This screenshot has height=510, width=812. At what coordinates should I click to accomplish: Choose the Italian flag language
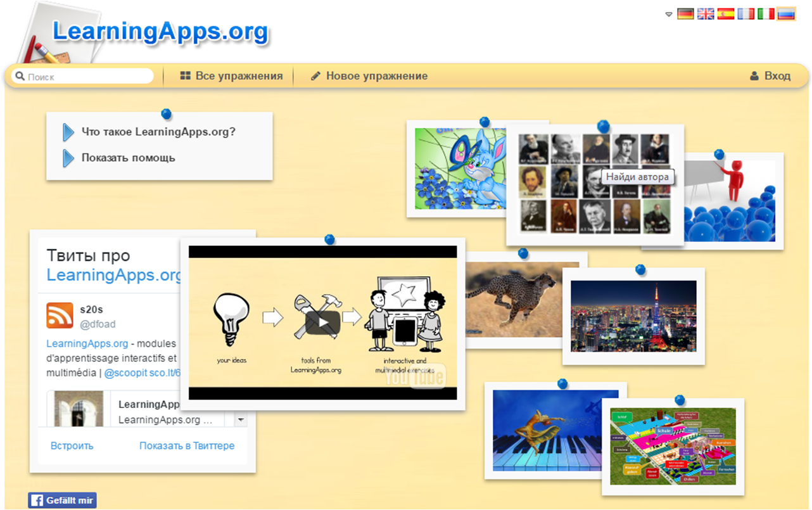pyautogui.click(x=766, y=13)
